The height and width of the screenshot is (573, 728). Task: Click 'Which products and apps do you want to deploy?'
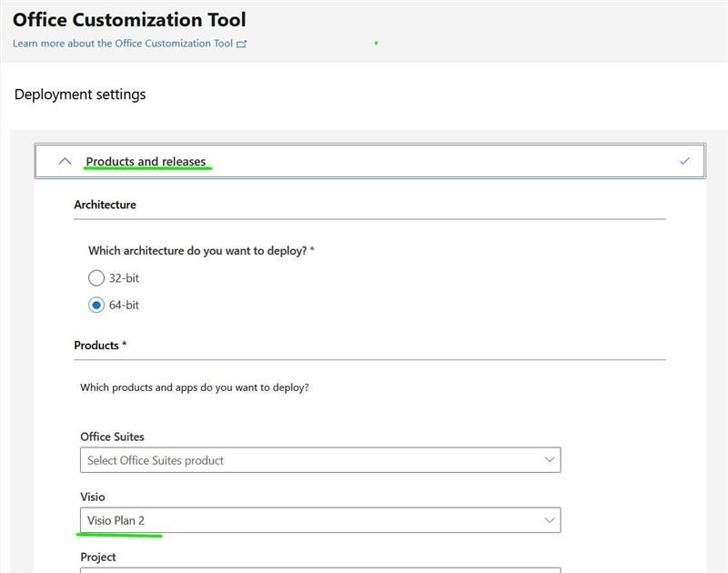pos(194,387)
